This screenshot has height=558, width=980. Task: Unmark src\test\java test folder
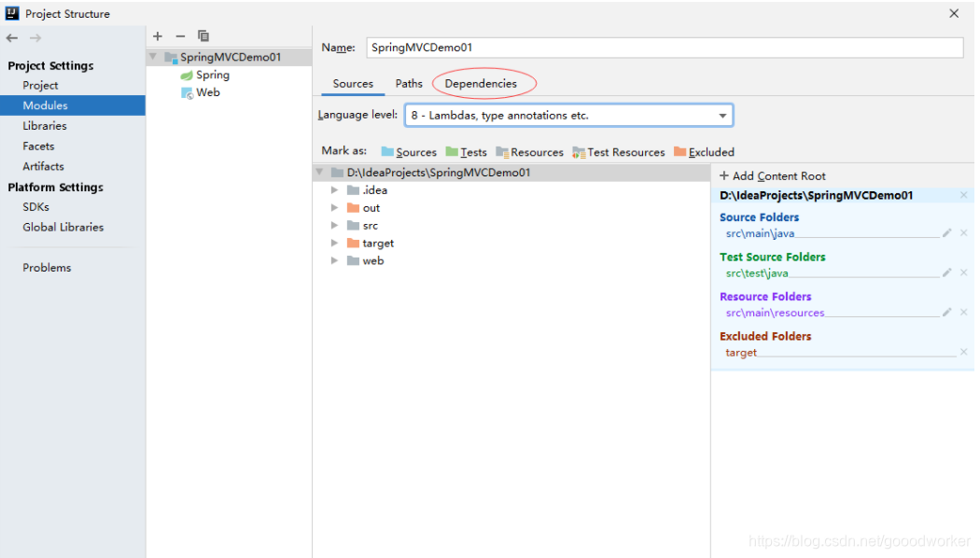click(x=964, y=272)
